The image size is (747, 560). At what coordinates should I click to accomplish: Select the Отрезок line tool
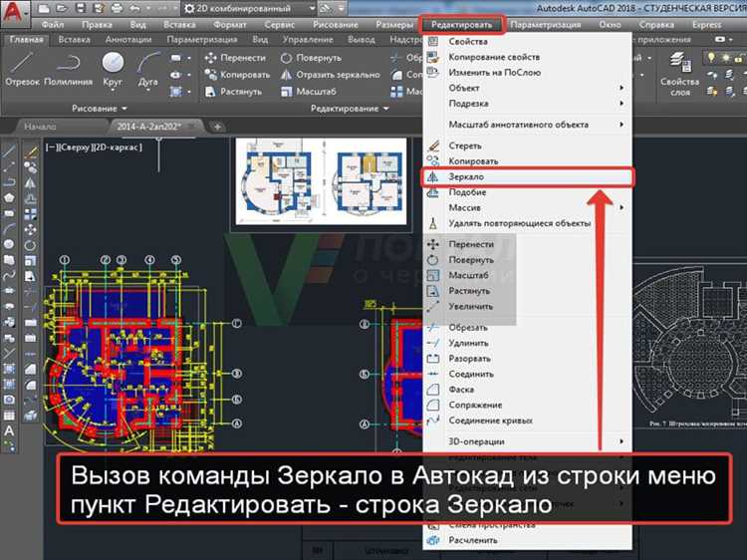22,70
